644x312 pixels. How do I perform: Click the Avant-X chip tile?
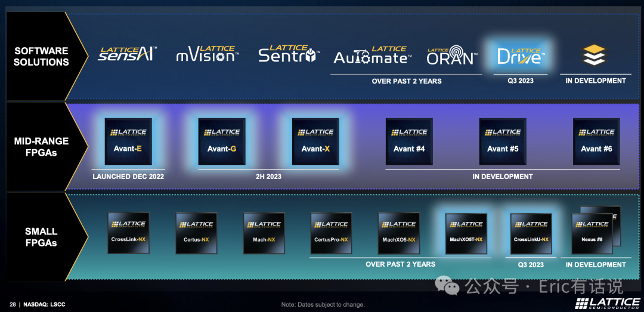point(315,142)
